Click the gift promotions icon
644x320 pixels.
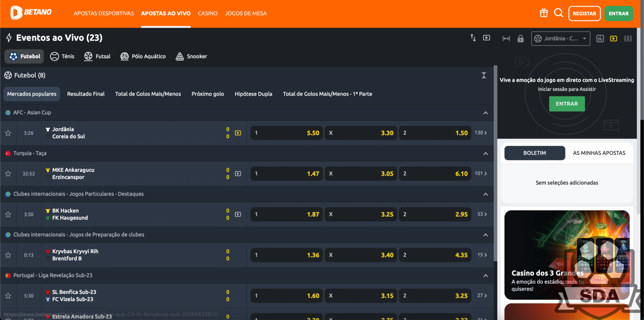(543, 13)
